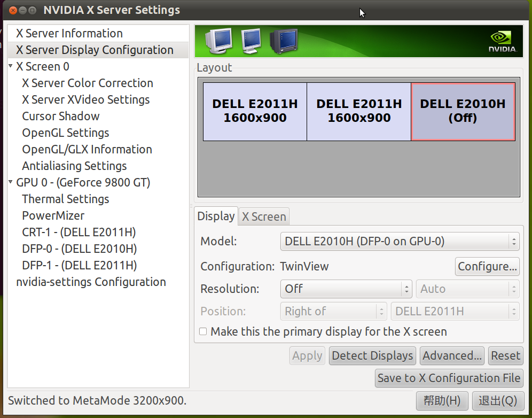Enable primary display for the X screen
Viewport: 532px width, 418px height.
tap(203, 331)
